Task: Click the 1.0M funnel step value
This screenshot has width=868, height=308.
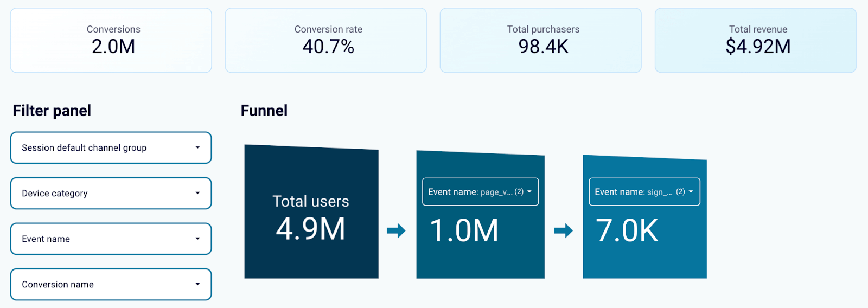Action: click(464, 230)
